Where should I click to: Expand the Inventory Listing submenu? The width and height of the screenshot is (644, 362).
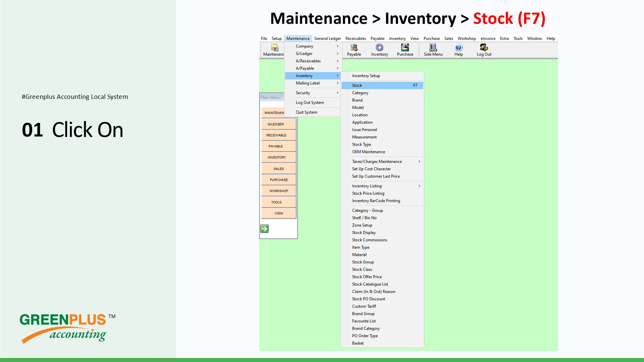pos(382,186)
